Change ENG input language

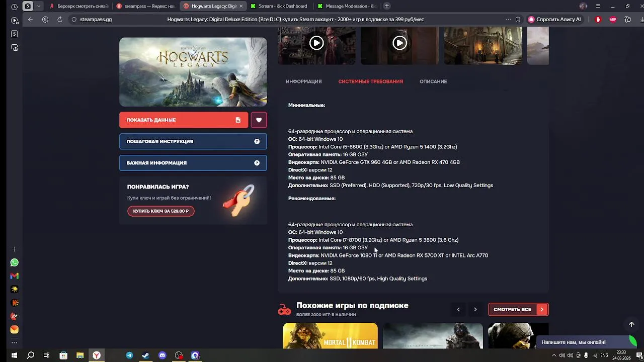point(604,355)
